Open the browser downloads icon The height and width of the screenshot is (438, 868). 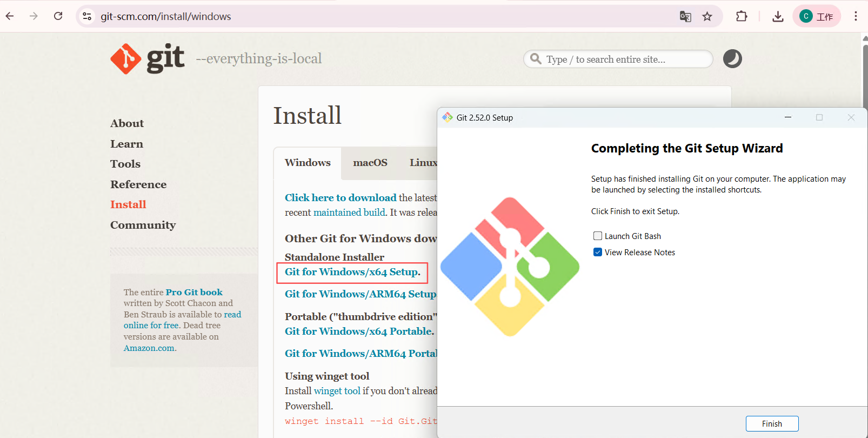778,16
